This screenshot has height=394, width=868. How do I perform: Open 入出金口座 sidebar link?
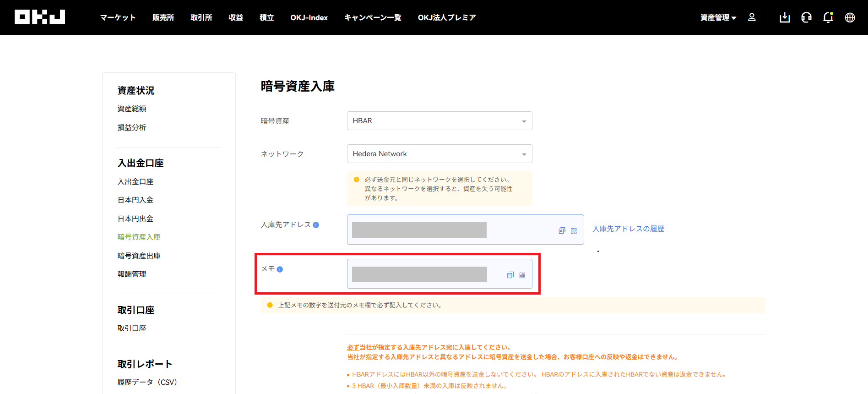pyautogui.click(x=136, y=181)
